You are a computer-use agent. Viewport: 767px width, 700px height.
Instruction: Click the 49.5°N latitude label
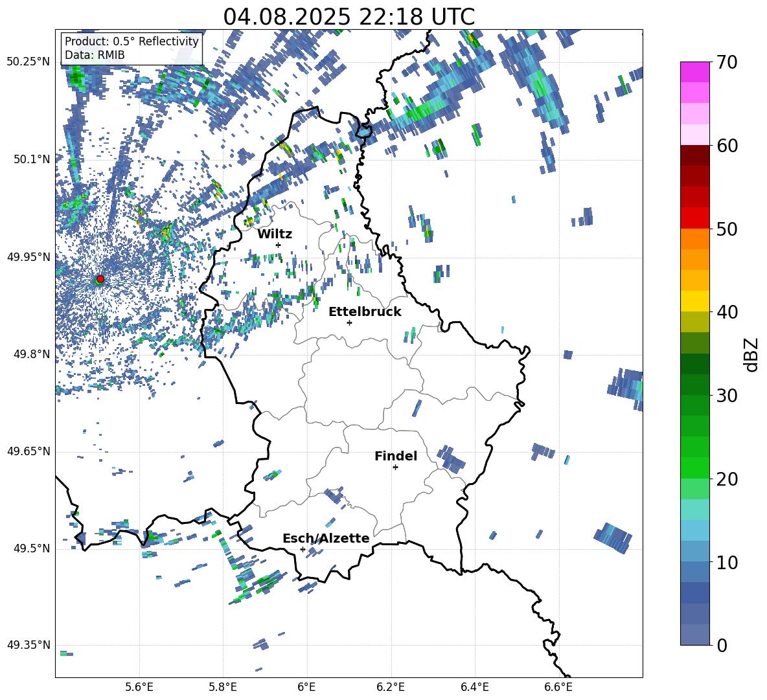tap(32, 548)
